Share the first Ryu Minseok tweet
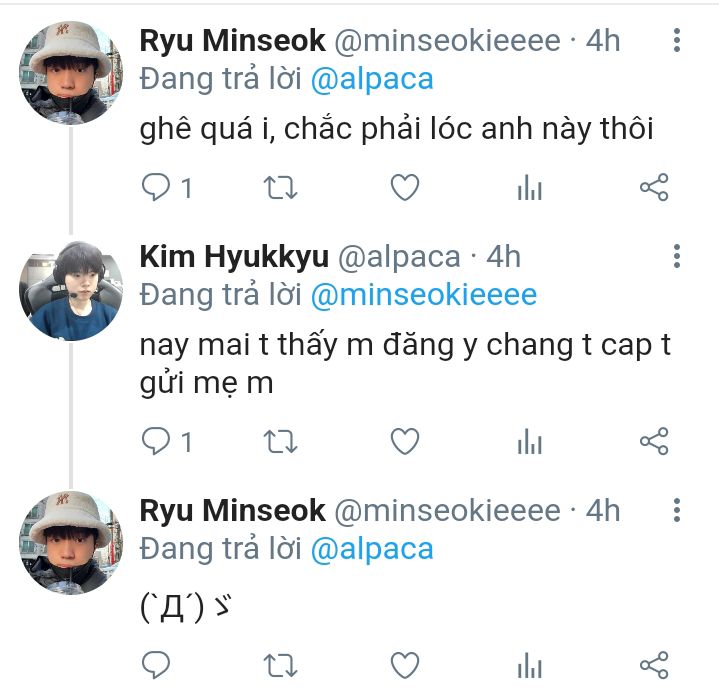The image size is (719, 696). (653, 187)
